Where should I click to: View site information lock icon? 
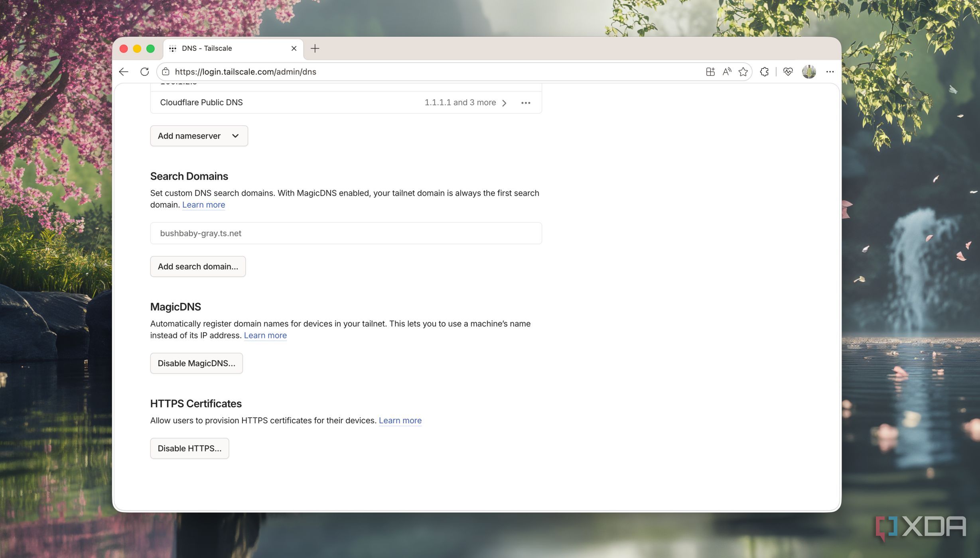tap(166, 72)
